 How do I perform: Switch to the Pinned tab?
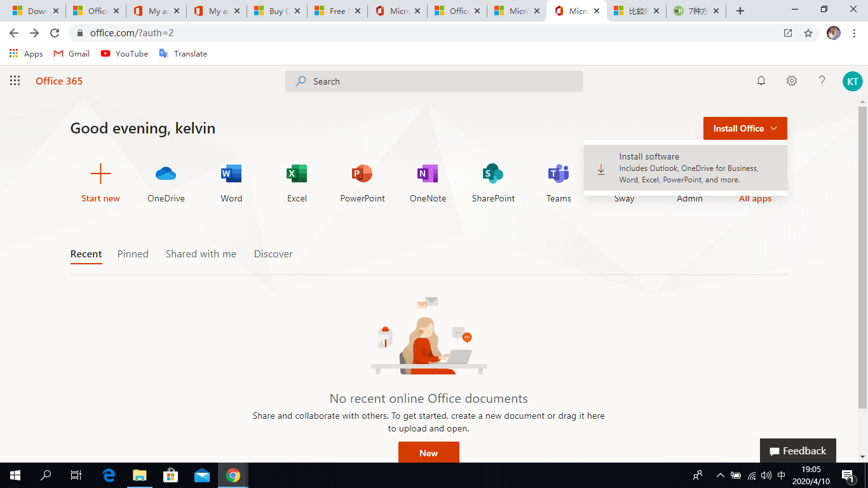[x=133, y=254]
